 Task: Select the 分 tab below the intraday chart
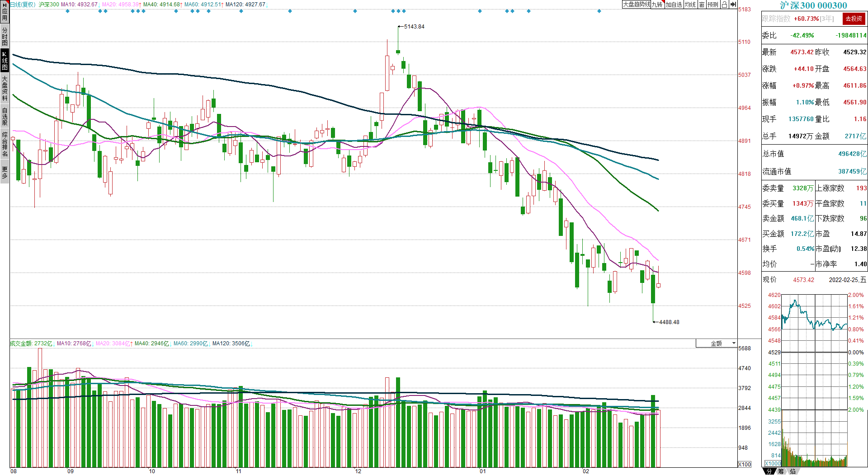coord(769,471)
